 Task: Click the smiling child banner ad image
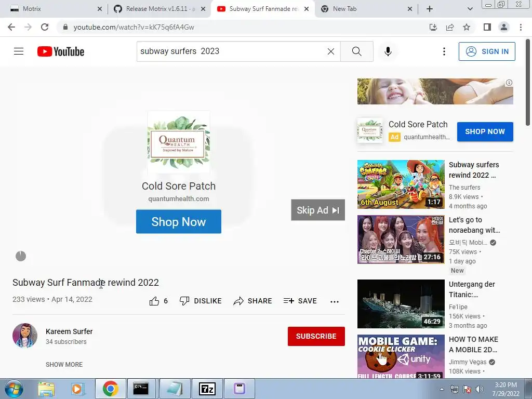tap(435, 91)
